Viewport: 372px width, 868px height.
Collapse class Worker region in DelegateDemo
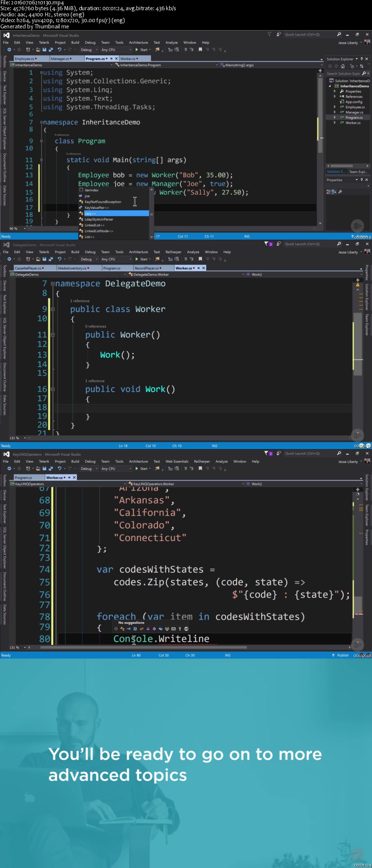[x=53, y=309]
